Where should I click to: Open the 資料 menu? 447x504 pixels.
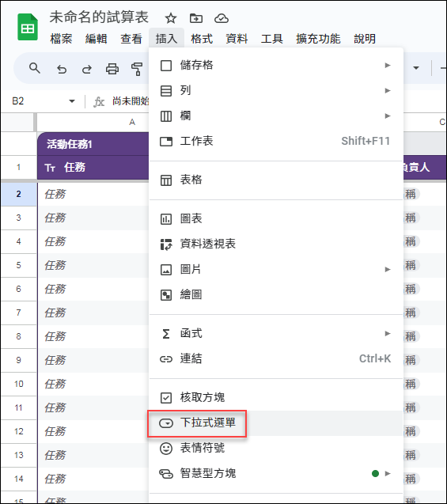tap(237, 39)
